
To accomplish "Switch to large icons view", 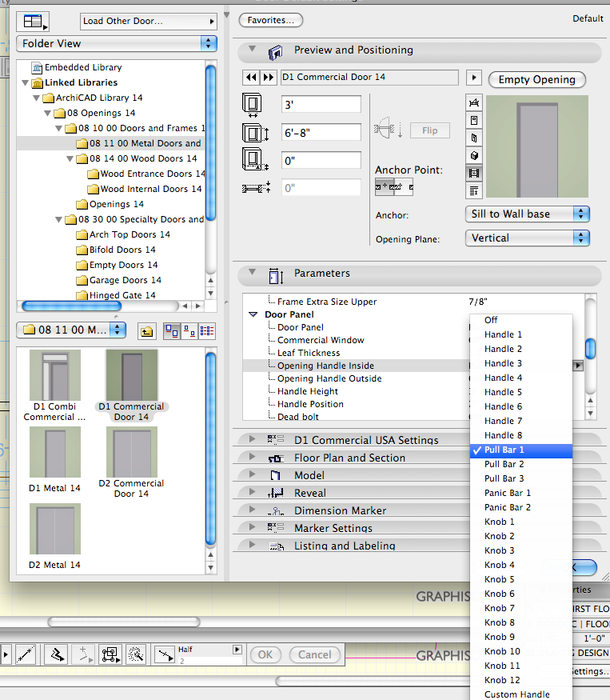I will [x=172, y=331].
